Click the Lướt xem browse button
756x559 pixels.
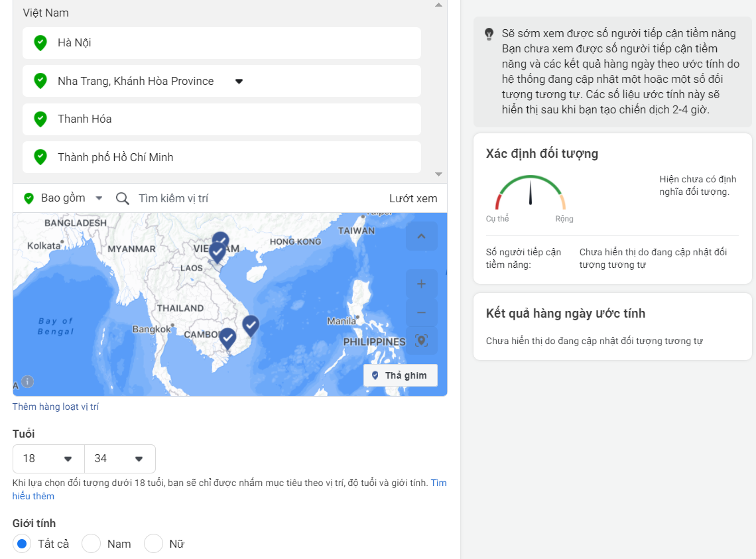coord(413,199)
